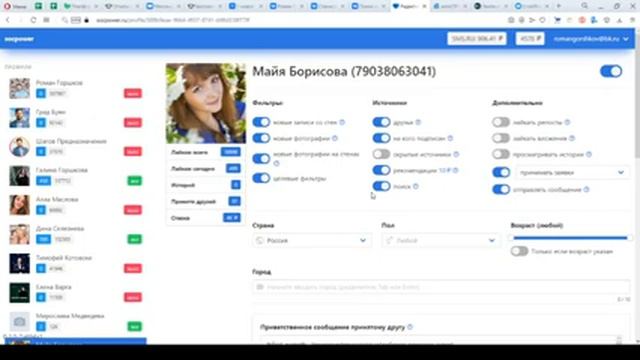This screenshot has width=640, height=360.
Task: Click red status badge for Роман Горшков
Action: [x=133, y=93]
